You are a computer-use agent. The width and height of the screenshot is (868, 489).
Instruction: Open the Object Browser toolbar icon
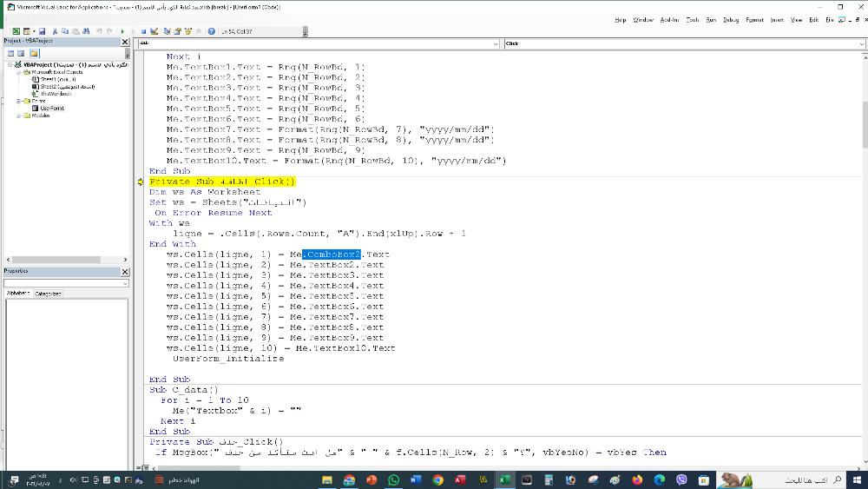coord(187,31)
